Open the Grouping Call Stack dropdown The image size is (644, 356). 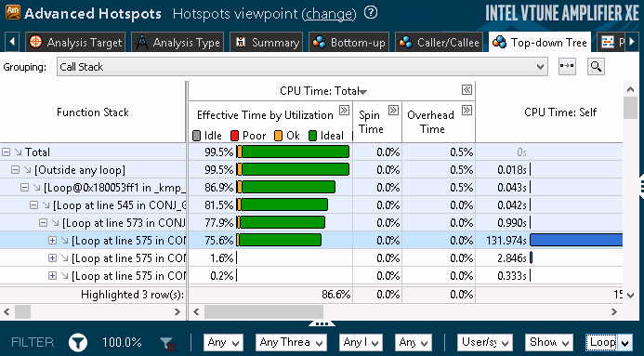[302, 67]
